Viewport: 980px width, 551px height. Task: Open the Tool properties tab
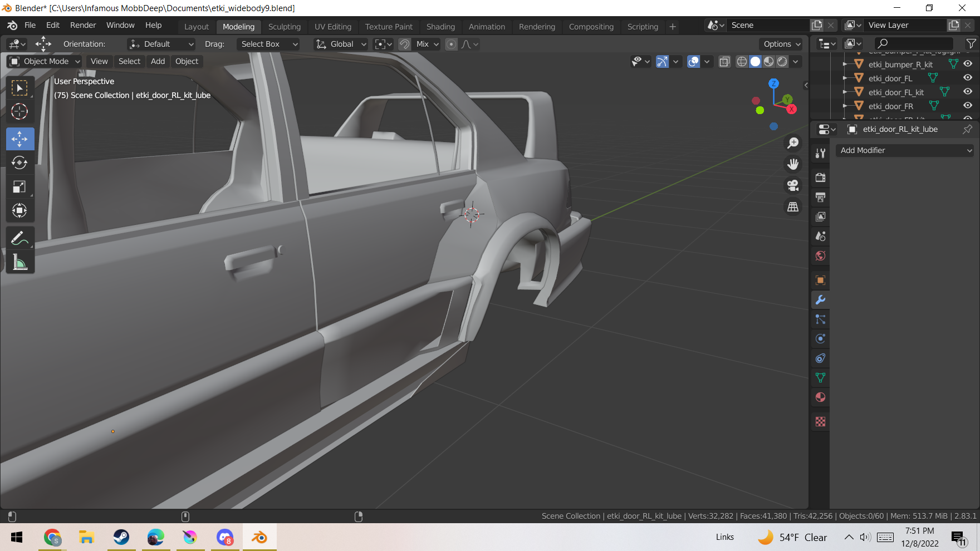[820, 153]
